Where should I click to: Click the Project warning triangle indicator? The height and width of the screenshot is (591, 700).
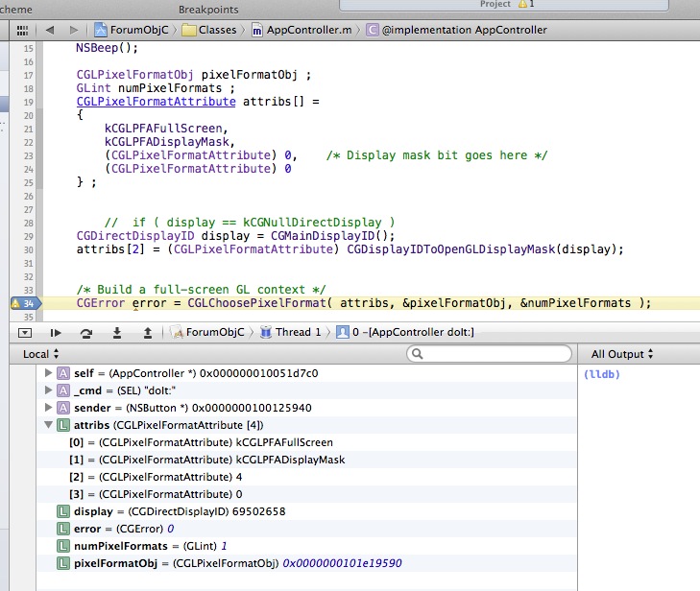pyautogui.click(x=520, y=5)
